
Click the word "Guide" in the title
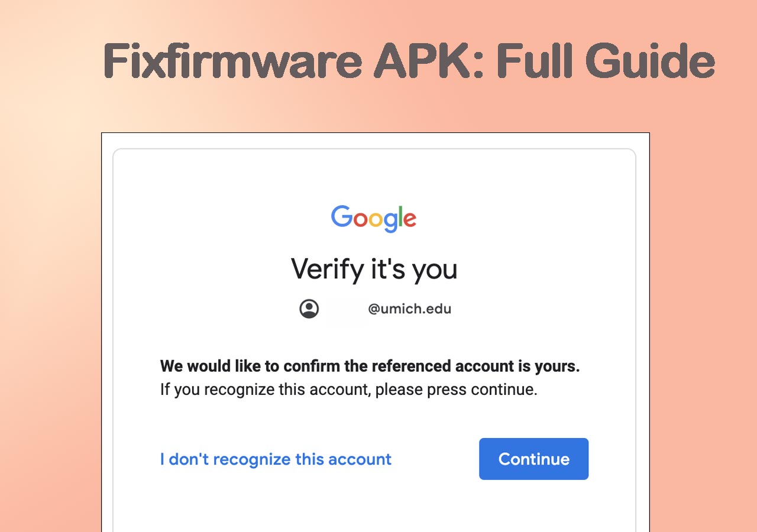[650, 61]
